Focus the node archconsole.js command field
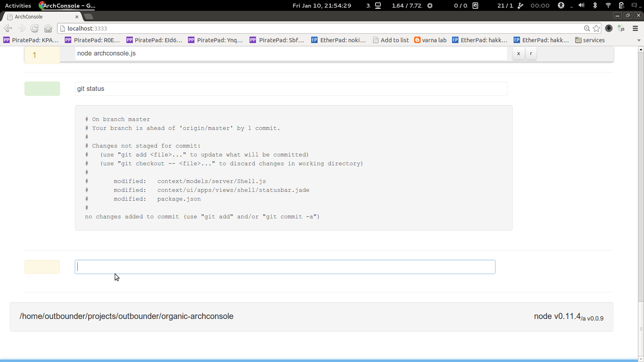Viewport: 644px width, 362px height. pyautogui.click(x=291, y=53)
